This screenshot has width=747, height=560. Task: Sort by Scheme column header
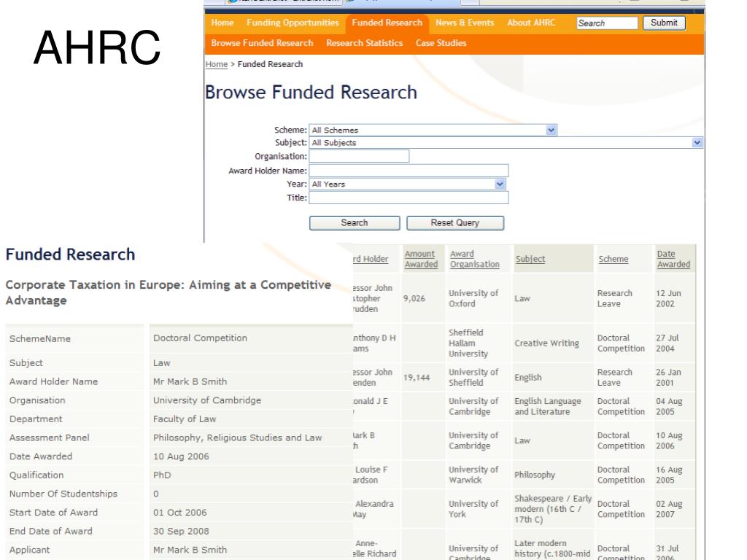tap(614, 259)
